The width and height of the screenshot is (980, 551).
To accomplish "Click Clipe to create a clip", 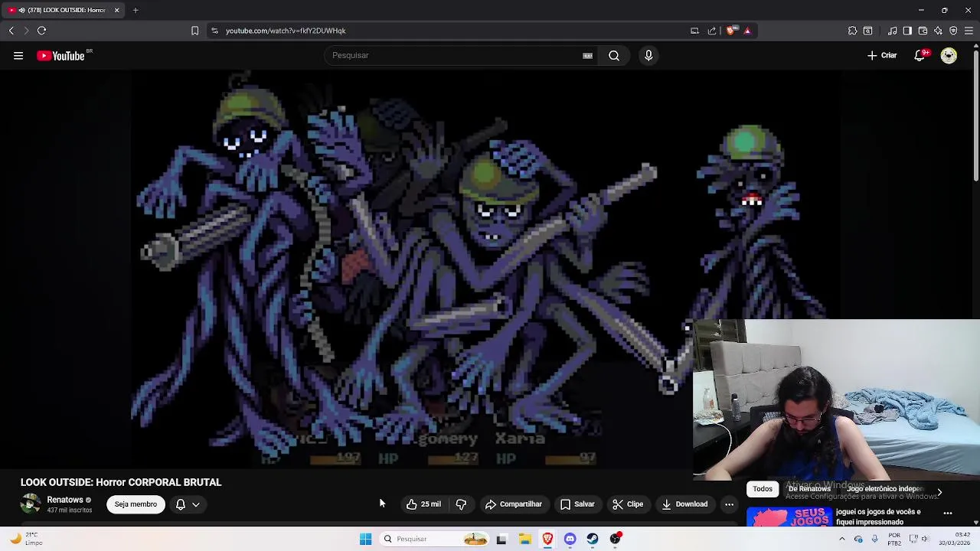I will coord(628,504).
